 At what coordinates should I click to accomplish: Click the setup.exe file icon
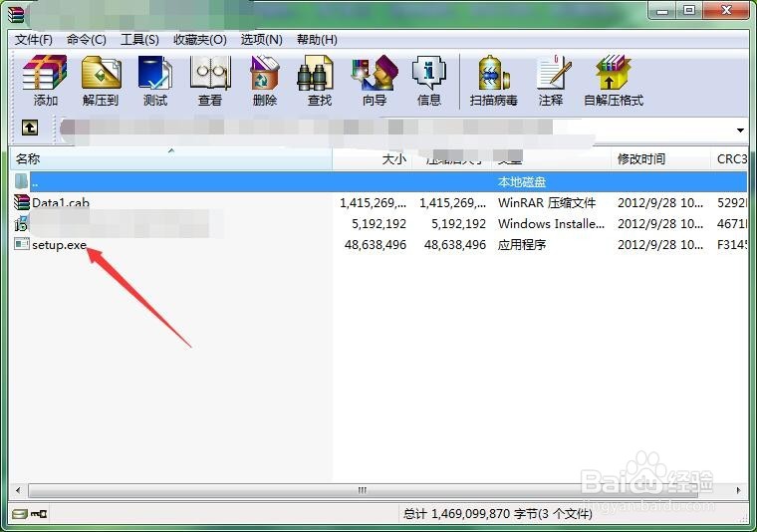pos(22,244)
